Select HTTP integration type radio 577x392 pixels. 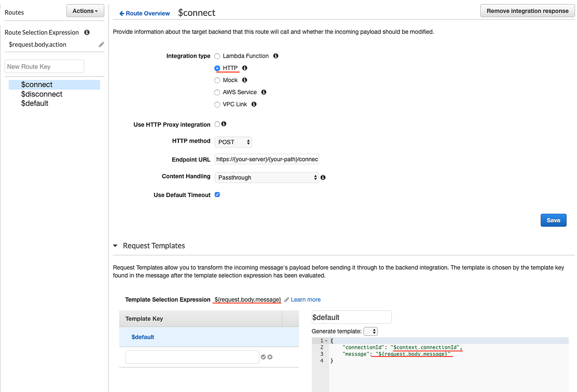pyautogui.click(x=217, y=68)
